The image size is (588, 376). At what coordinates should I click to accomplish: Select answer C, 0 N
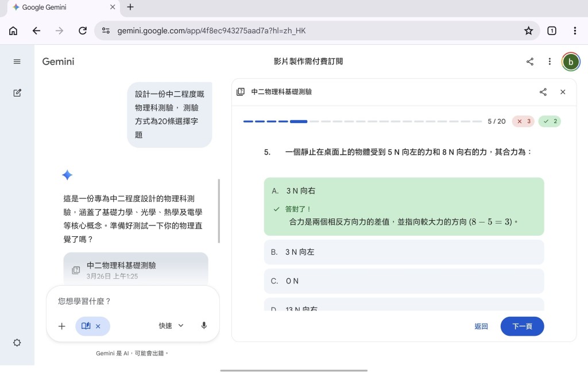pyautogui.click(x=404, y=281)
